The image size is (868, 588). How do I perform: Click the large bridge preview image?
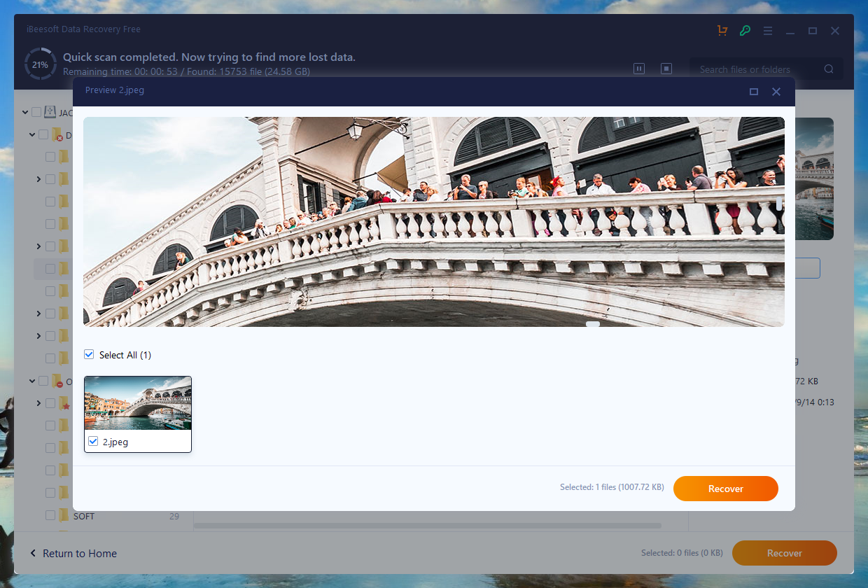point(434,222)
